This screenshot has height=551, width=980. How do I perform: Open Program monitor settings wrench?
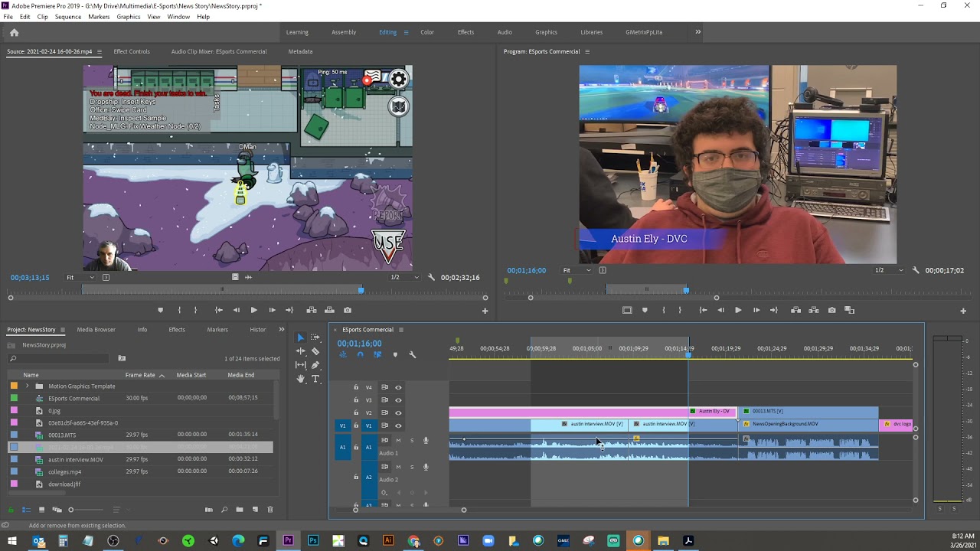915,270
